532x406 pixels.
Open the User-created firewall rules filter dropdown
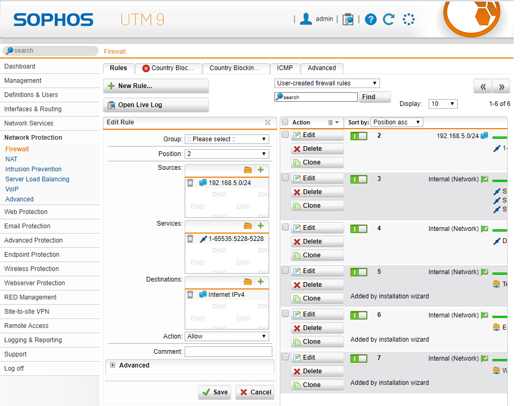(x=327, y=83)
